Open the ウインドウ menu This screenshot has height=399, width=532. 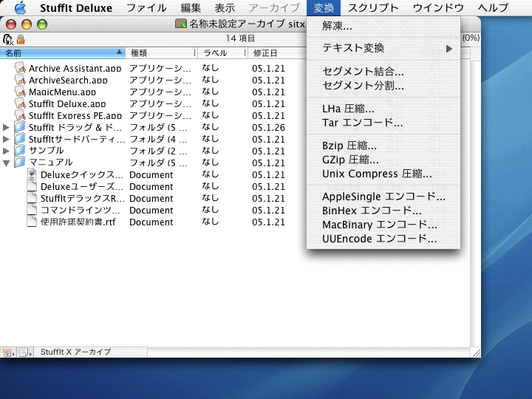coord(438,8)
